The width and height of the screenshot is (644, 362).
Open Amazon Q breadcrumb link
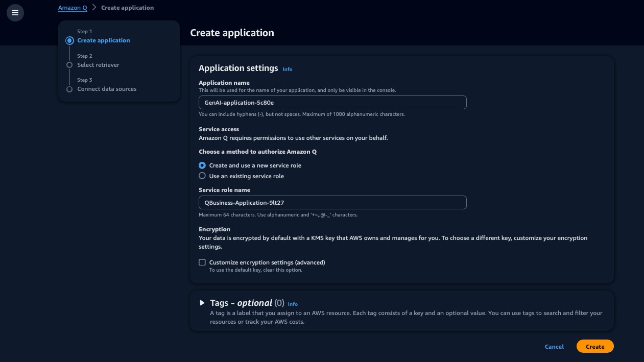click(x=73, y=8)
